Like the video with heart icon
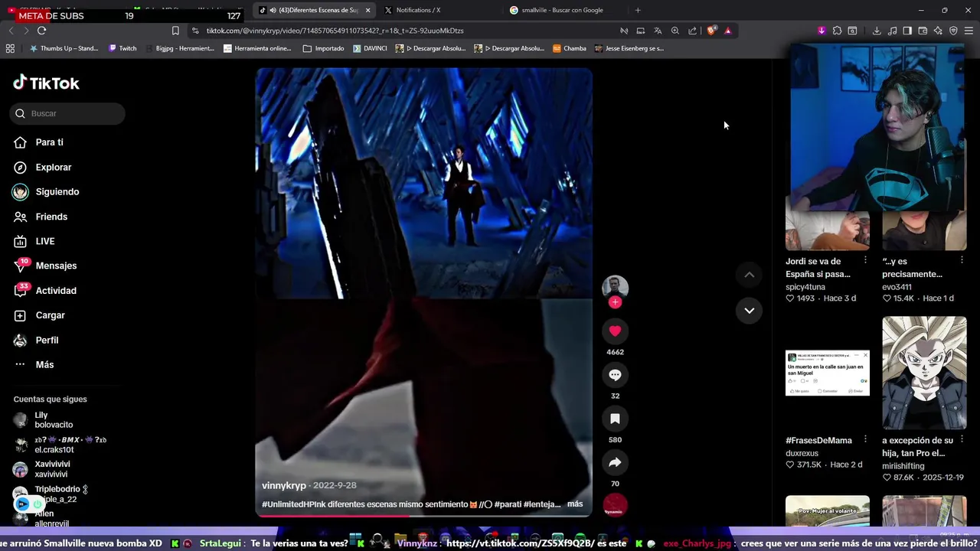 click(x=615, y=331)
